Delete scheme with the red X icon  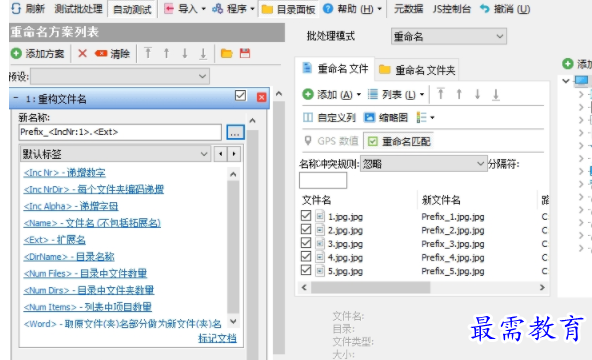coord(82,54)
